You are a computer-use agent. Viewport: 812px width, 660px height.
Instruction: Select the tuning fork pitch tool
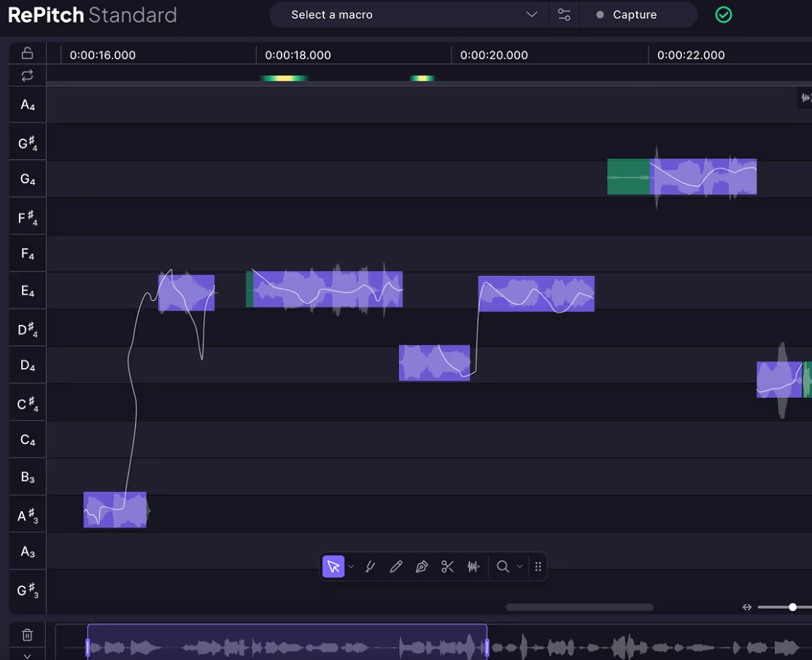tap(370, 567)
